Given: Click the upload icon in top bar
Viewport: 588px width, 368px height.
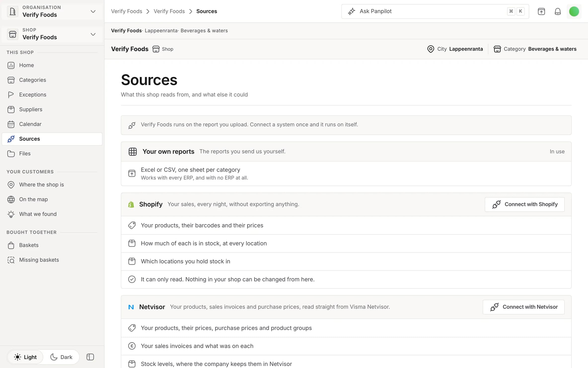Looking at the screenshot, I should pos(541,11).
